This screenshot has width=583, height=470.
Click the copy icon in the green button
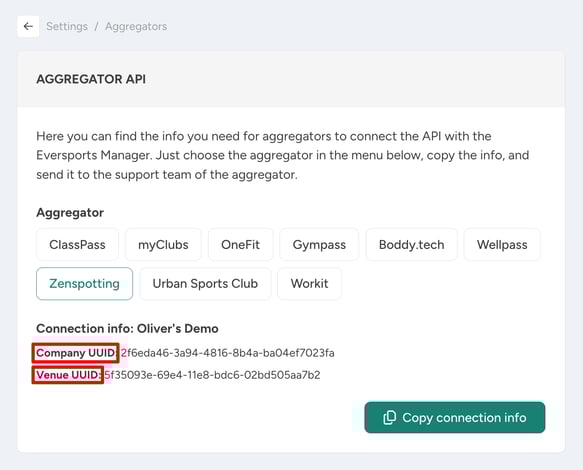point(389,418)
